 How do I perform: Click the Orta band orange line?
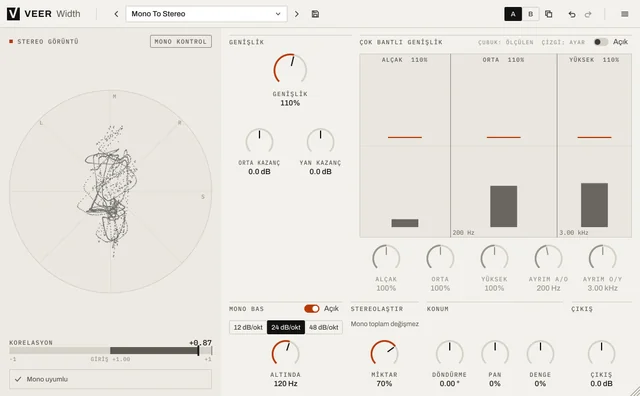pyautogui.click(x=504, y=137)
